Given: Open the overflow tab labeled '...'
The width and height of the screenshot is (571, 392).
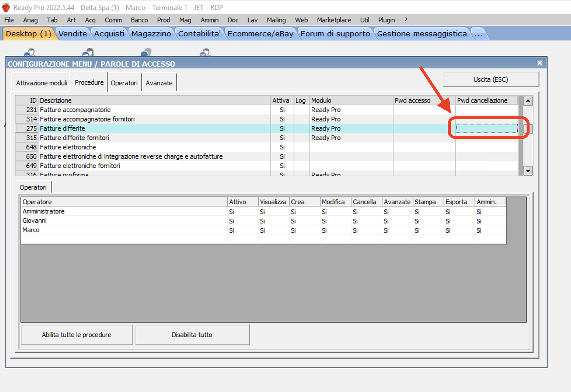Looking at the screenshot, I should pyautogui.click(x=478, y=34).
